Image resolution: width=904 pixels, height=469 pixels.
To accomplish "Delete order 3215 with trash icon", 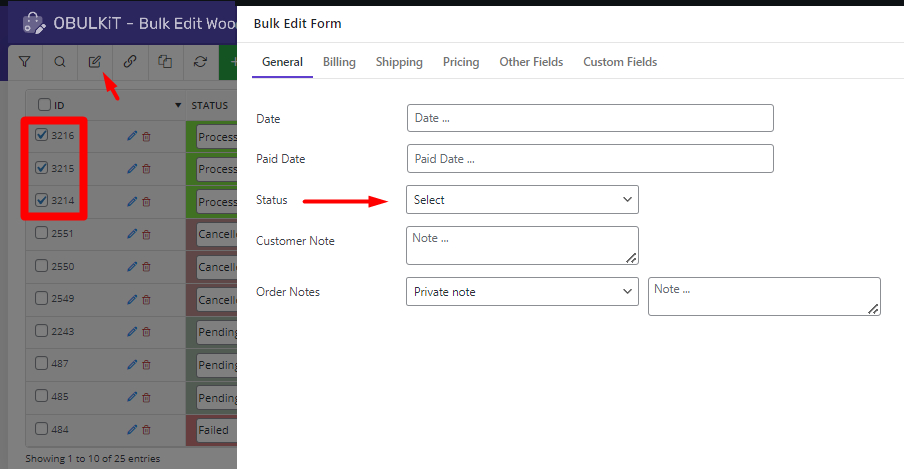I will [146, 169].
